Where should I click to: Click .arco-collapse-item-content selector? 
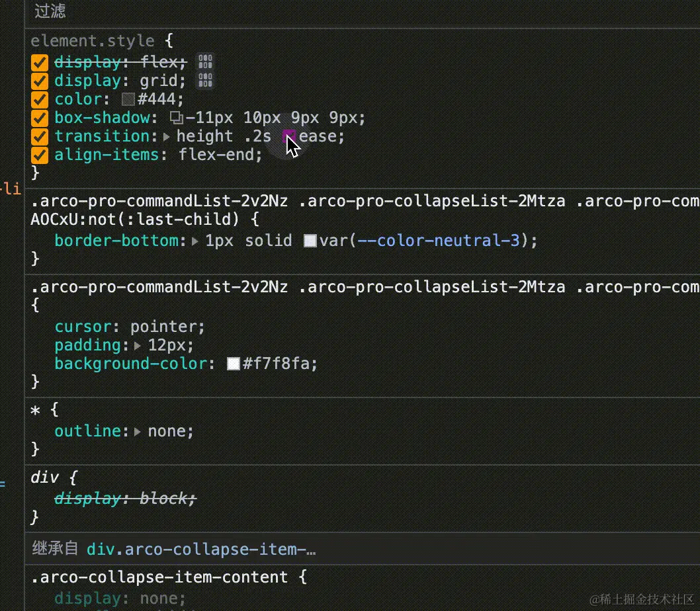(x=159, y=577)
